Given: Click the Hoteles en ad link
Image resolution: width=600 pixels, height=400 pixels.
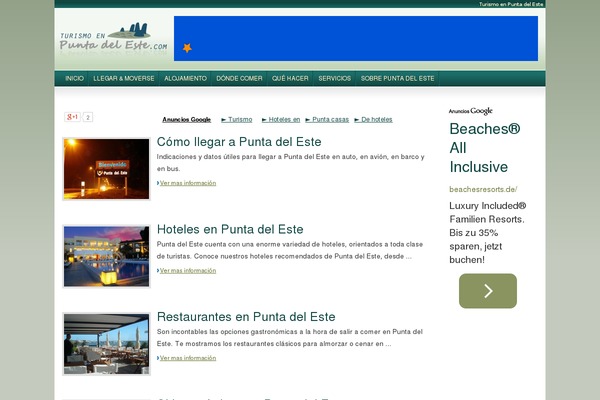Looking at the screenshot, I should (x=281, y=119).
